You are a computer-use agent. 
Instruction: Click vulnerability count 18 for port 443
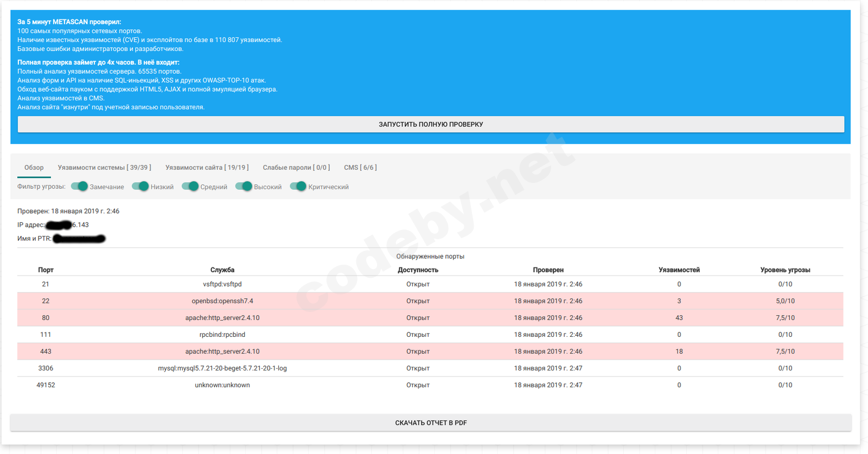(679, 351)
